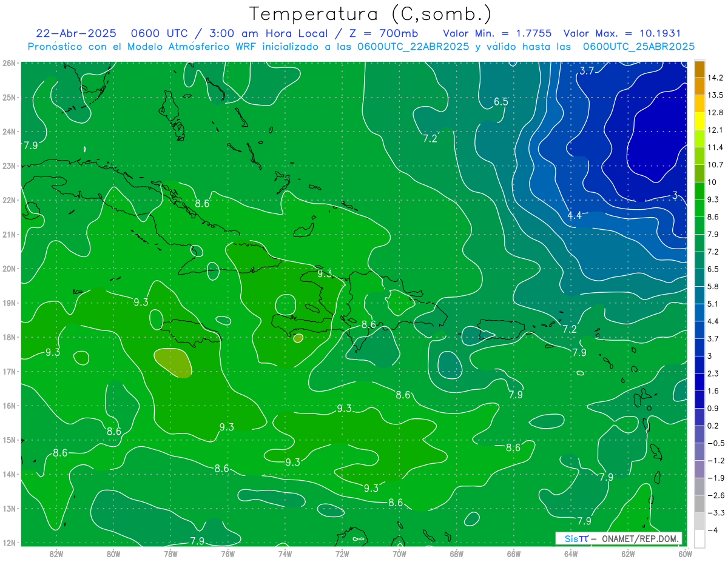Click the colorbar label "10"
Image resolution: width=728 pixels, height=562 pixels.
pos(711,182)
